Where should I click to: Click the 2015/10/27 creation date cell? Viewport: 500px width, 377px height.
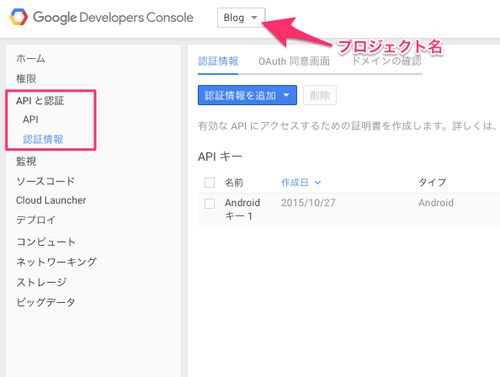308,203
